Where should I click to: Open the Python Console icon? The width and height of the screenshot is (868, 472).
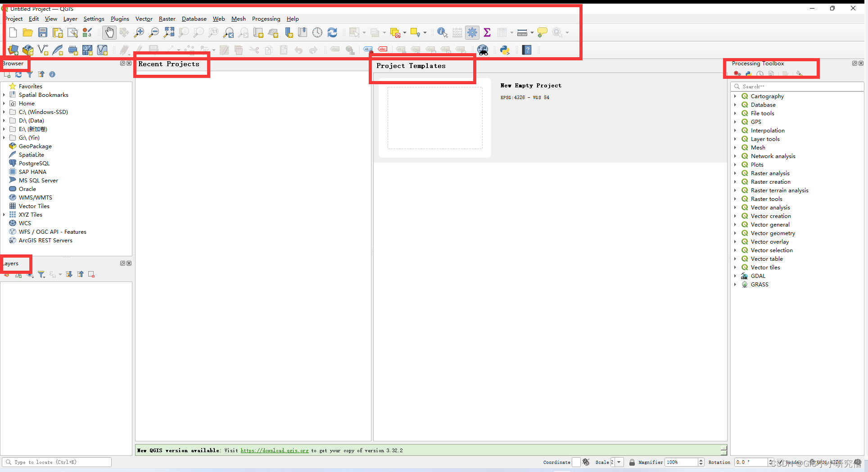(505, 50)
